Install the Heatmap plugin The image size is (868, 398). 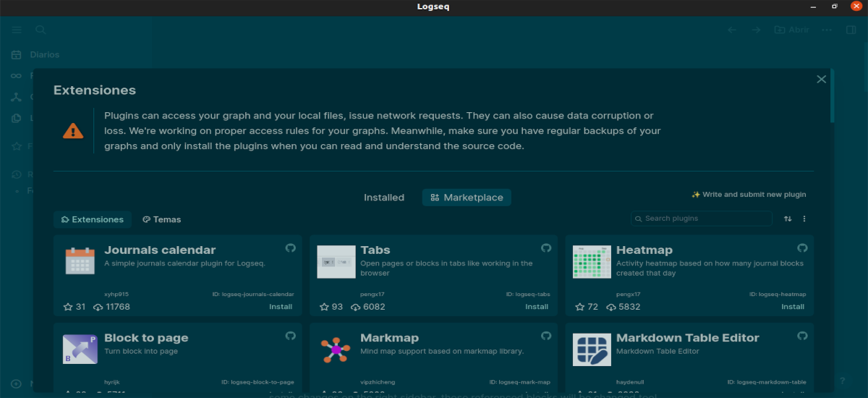pyautogui.click(x=793, y=307)
